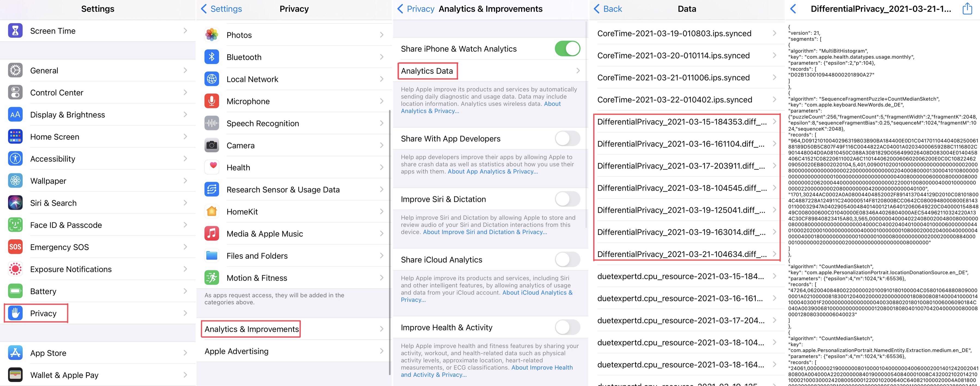Screen dimensions: 980x386
Task: Tap chevron on DifferentialPrivacy_2021-03-15-184353 row
Action: tap(775, 122)
